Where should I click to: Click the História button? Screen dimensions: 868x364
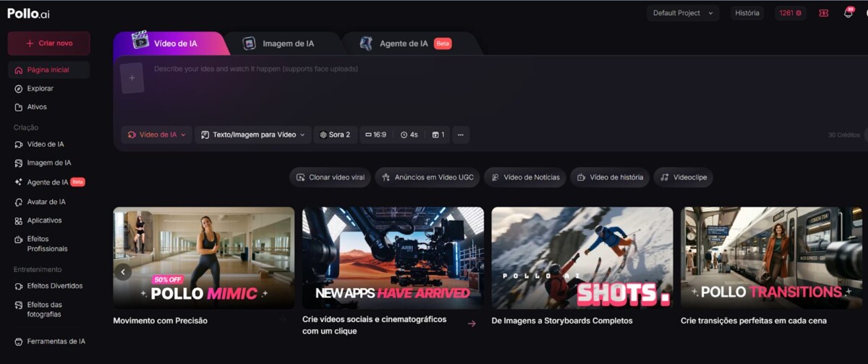746,13
